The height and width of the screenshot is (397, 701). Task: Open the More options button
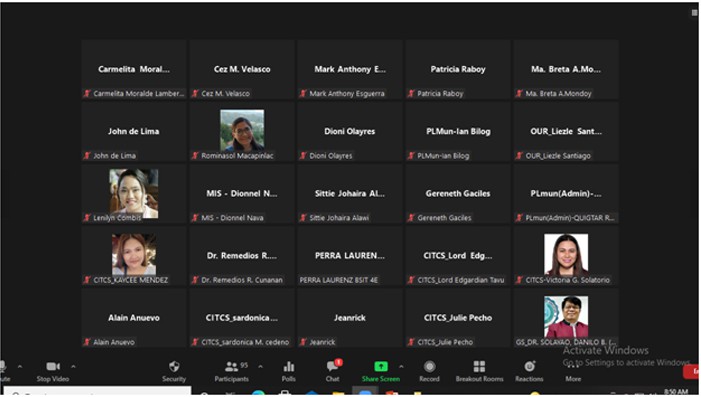point(573,371)
